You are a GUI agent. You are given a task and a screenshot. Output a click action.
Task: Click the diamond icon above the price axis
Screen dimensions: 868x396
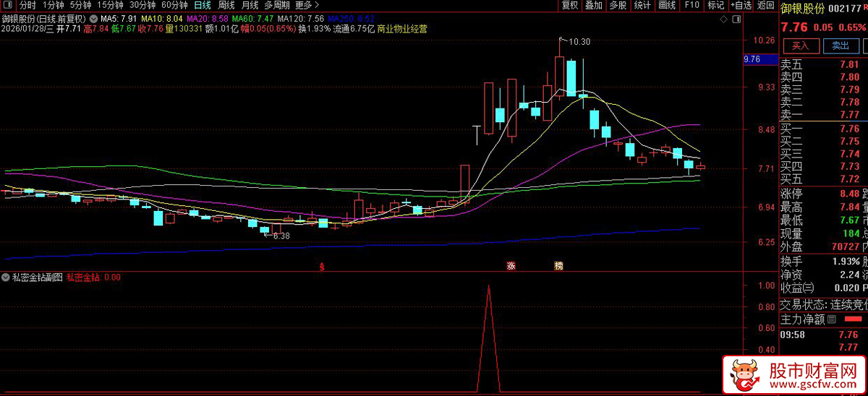(x=723, y=20)
